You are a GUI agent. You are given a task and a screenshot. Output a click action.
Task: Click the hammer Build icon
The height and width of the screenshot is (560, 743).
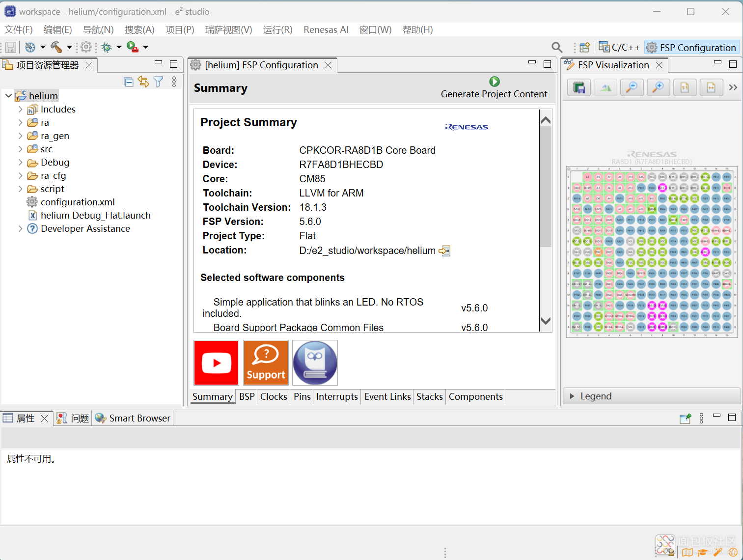point(56,47)
